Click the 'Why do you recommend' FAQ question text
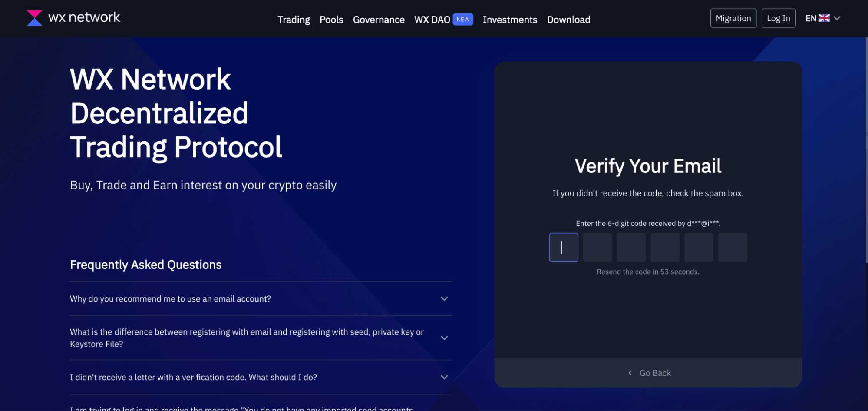Viewport: 868px width, 411px height. click(x=170, y=299)
